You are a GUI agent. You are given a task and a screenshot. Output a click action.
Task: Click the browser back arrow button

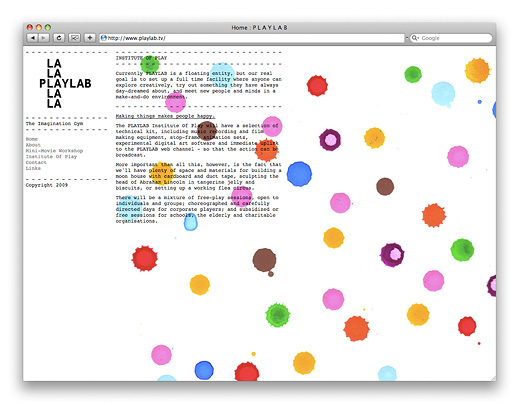[33, 38]
